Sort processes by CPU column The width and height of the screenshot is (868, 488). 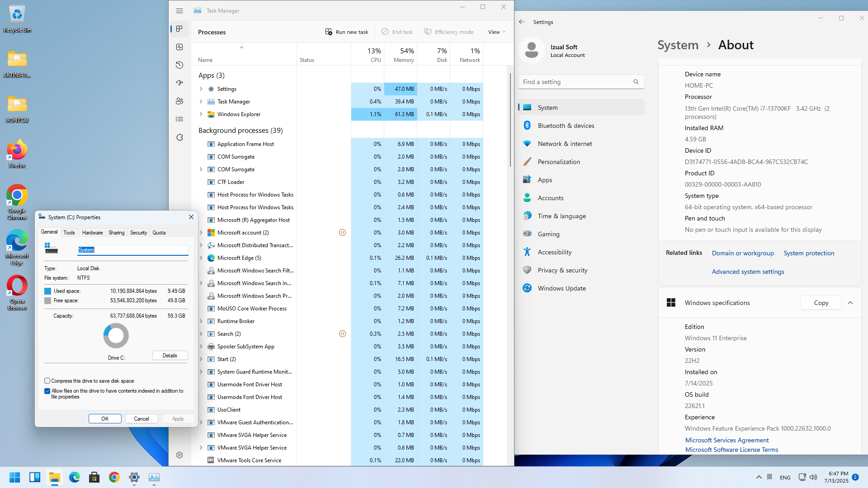pyautogui.click(x=368, y=55)
